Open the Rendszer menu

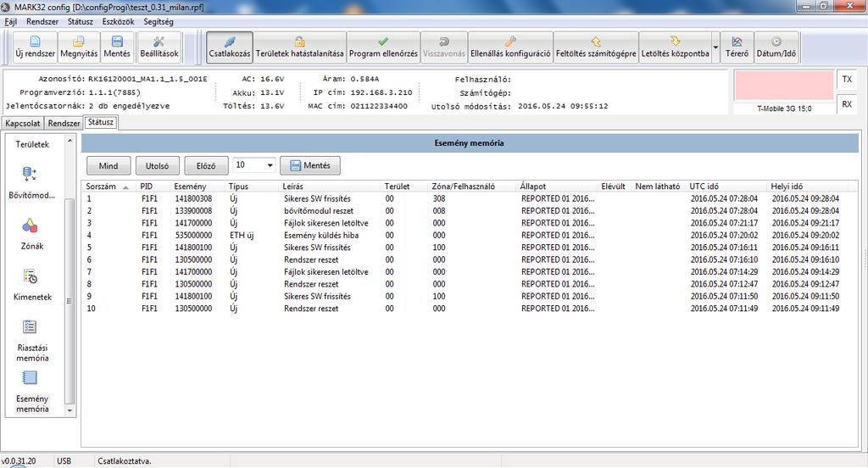[42, 21]
